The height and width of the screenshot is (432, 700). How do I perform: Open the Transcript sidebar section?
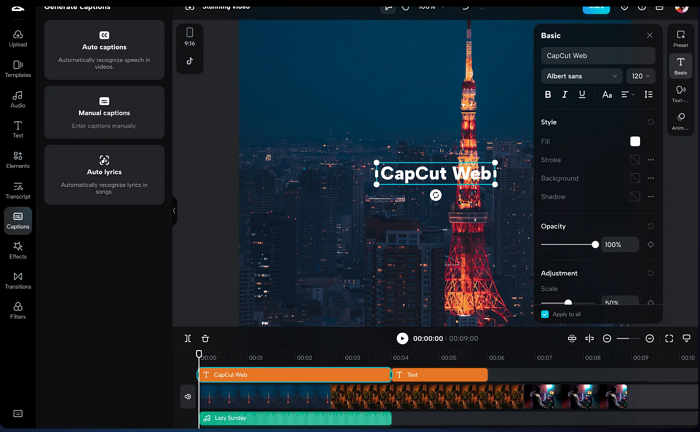pyautogui.click(x=18, y=190)
